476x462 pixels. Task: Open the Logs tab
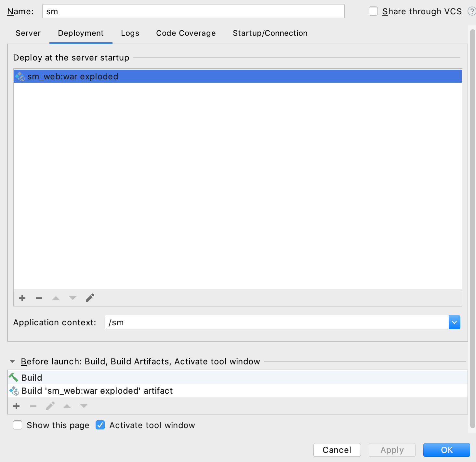130,33
